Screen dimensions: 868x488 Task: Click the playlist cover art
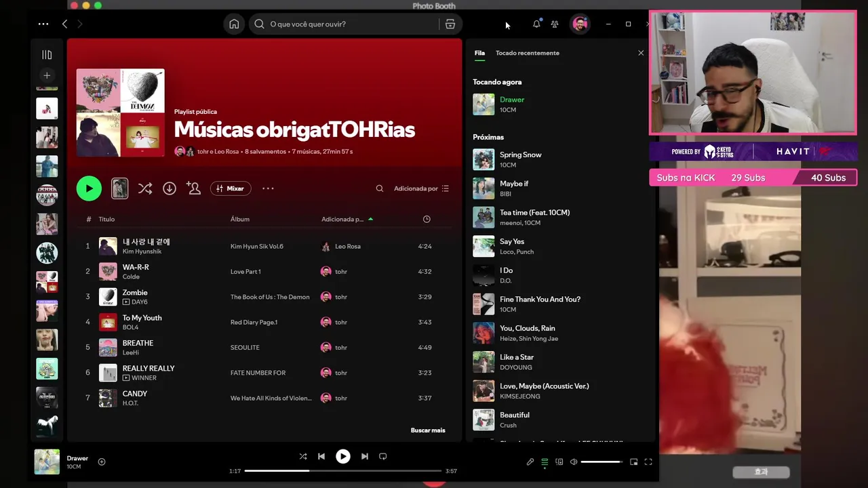120,113
